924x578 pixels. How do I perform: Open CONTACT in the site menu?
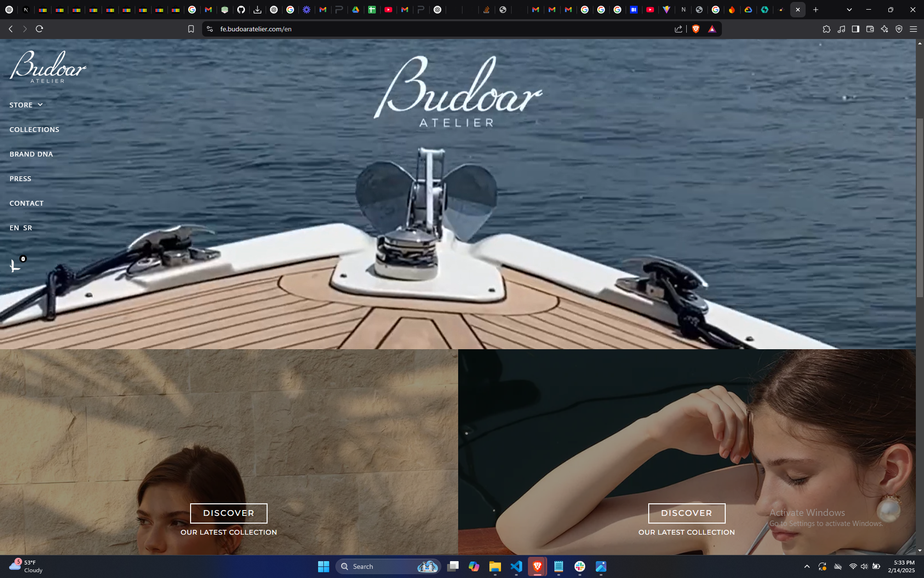tap(26, 203)
